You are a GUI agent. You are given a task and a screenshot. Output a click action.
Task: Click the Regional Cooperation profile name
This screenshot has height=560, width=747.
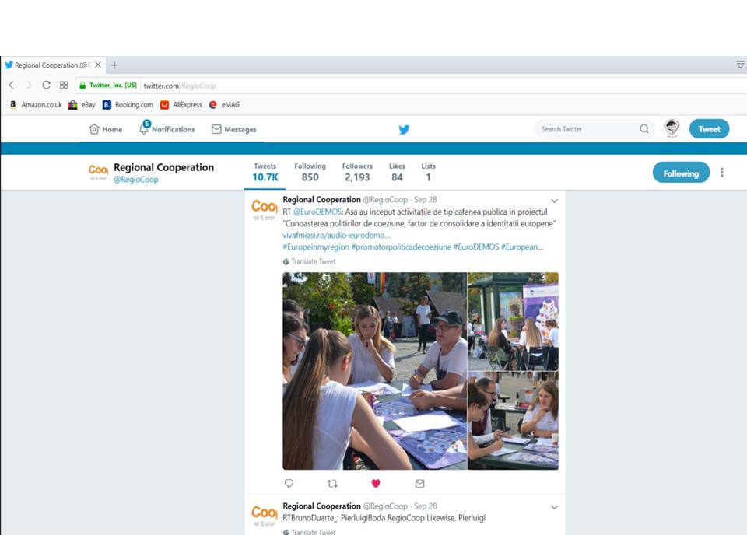click(x=163, y=167)
